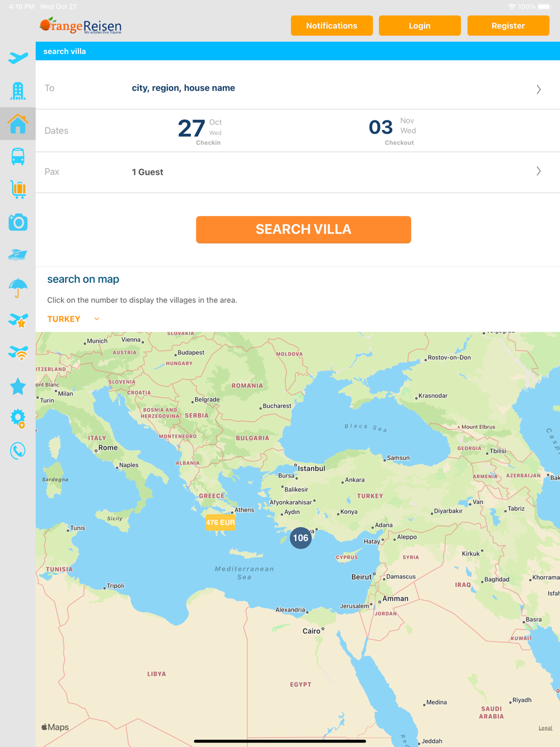Change the checkin date 27 Oct
560x747 pixels.
(200, 131)
